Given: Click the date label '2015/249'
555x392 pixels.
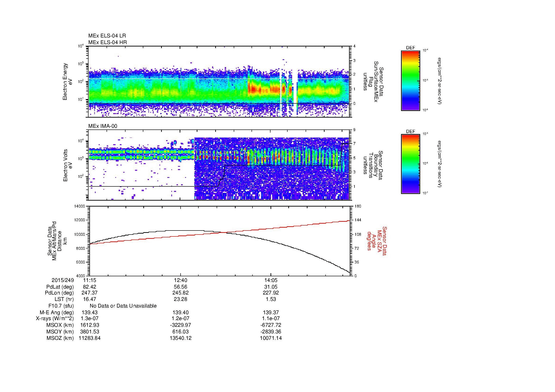Looking at the screenshot, I should click(x=62, y=280).
